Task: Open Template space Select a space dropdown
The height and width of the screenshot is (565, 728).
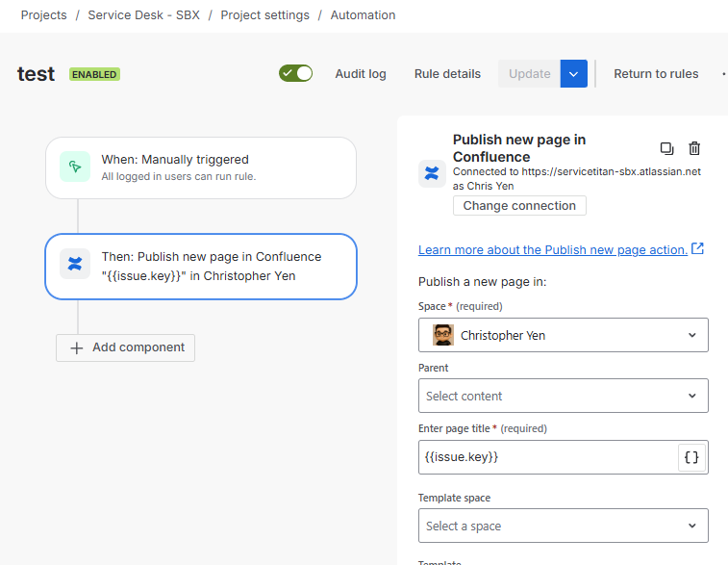Action: [x=564, y=526]
